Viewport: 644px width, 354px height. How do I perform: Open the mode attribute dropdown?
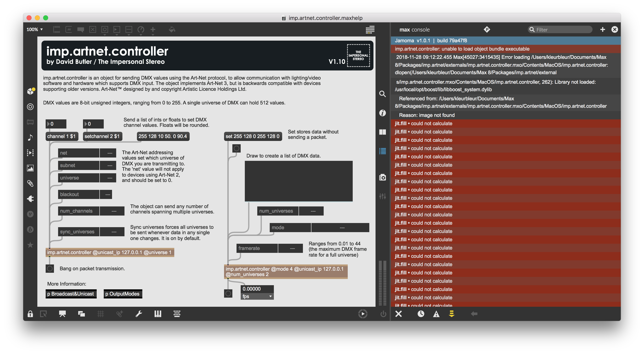(x=340, y=228)
